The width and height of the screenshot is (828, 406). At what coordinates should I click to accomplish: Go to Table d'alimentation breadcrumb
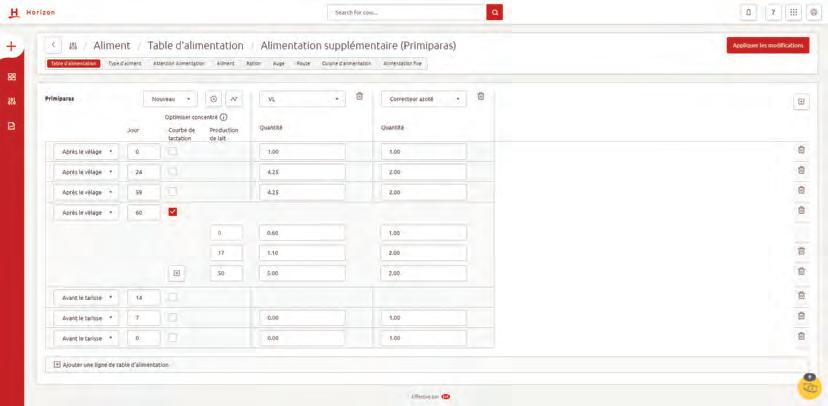[195, 46]
